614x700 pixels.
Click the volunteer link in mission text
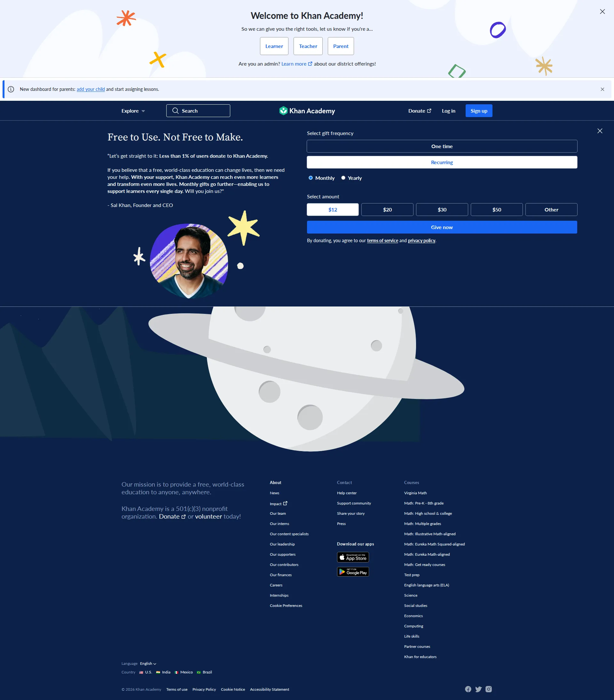(x=209, y=516)
